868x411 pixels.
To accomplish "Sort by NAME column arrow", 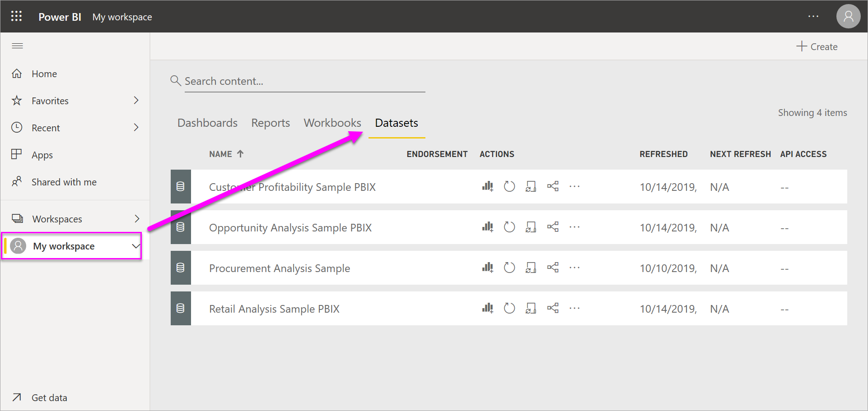I will (240, 154).
